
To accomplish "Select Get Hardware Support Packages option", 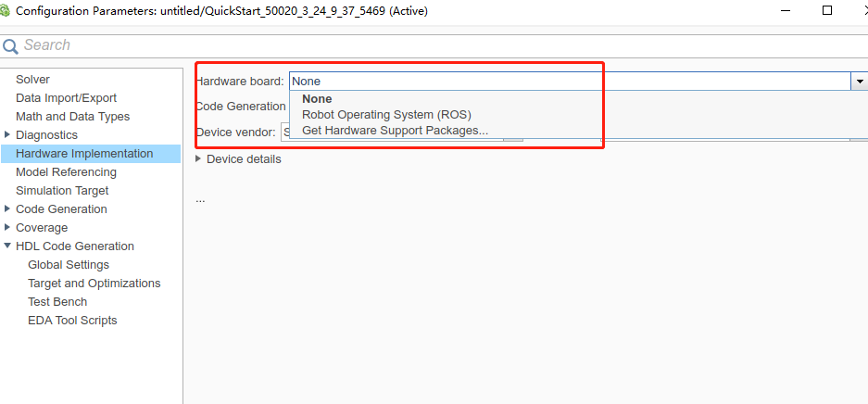I will (x=395, y=131).
